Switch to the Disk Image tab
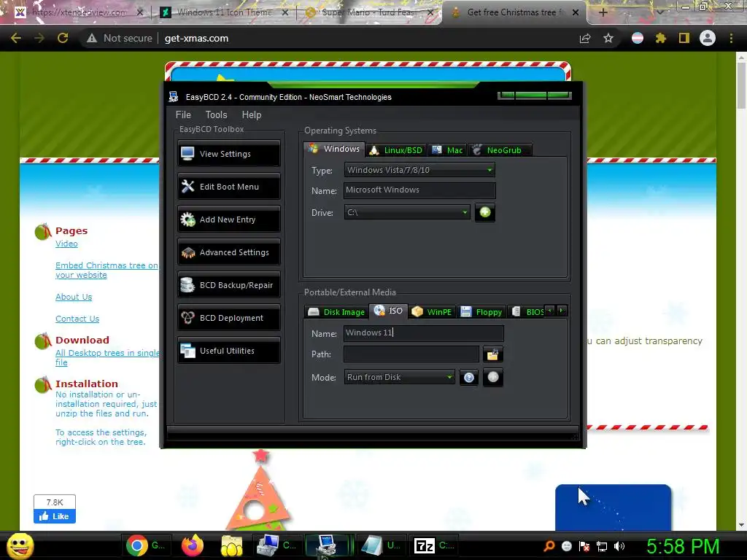Viewport: 747px width, 560px height. click(336, 312)
